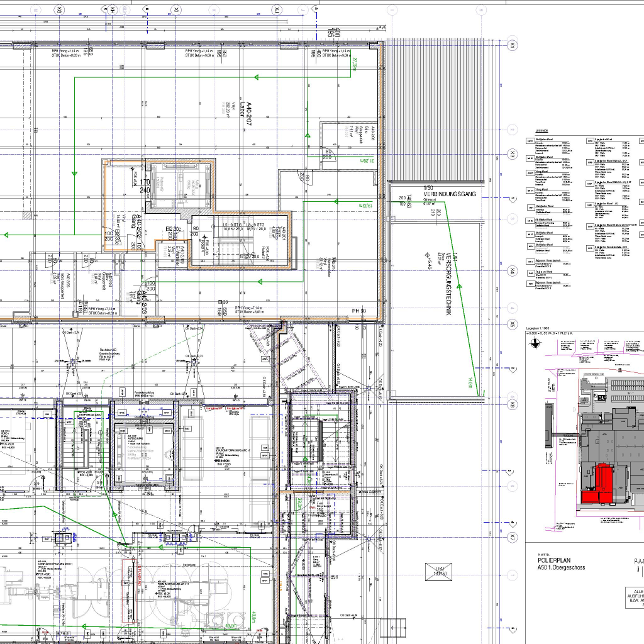Select the A50 1.Obergeschoss subtitle
644x644 pixels.
click(x=561, y=567)
